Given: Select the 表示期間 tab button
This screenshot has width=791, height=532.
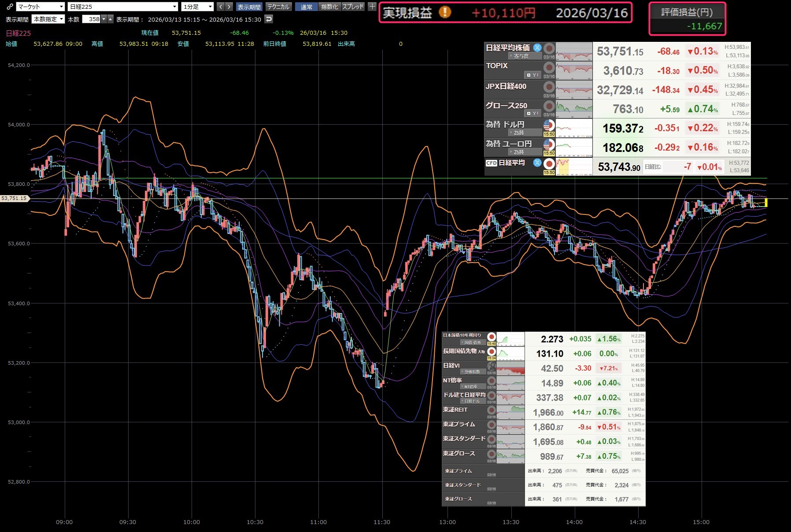Looking at the screenshot, I should (249, 7).
